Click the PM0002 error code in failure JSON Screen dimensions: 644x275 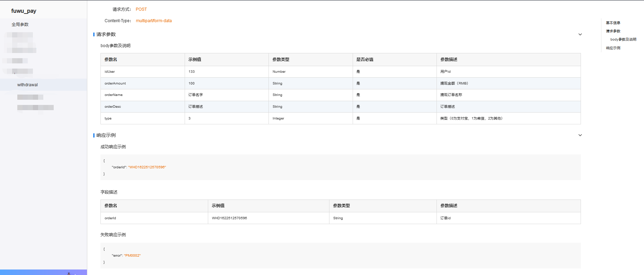tap(132, 256)
